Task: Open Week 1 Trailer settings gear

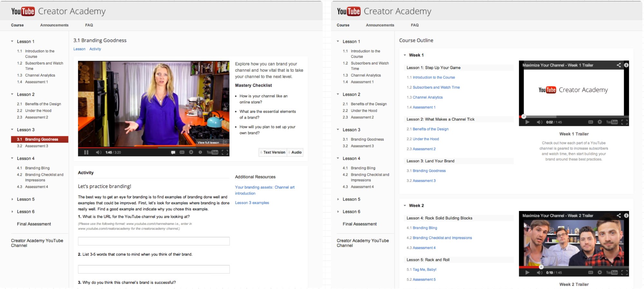Action: (600, 122)
